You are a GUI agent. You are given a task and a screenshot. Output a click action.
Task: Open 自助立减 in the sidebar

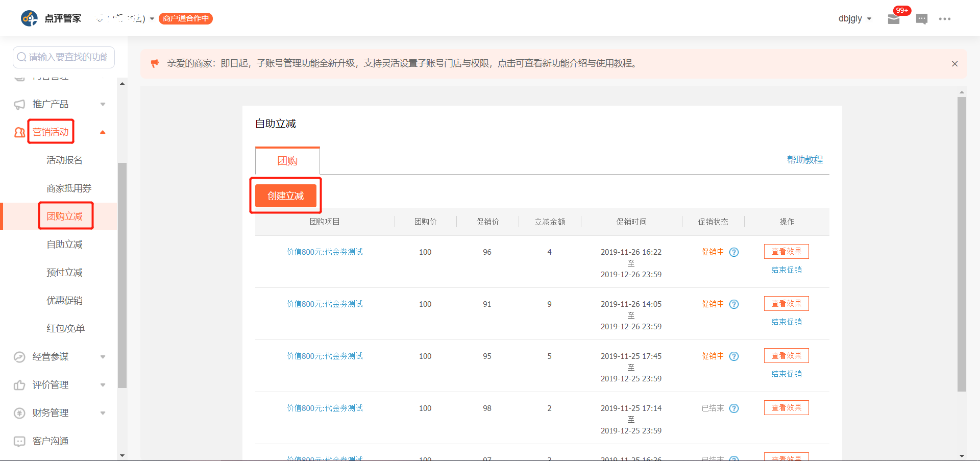point(64,245)
